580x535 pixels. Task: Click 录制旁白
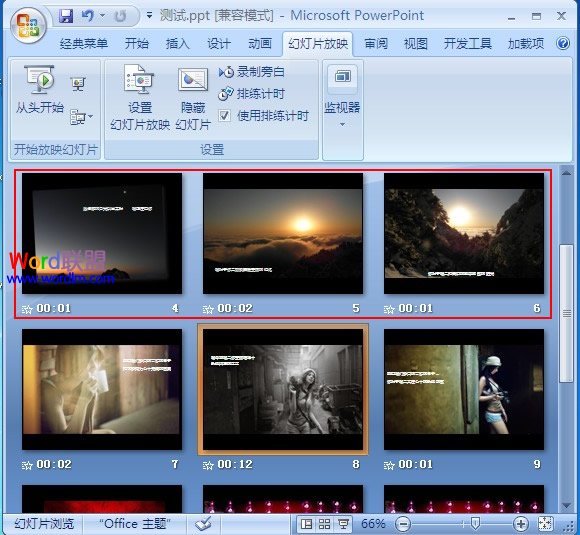click(x=252, y=72)
